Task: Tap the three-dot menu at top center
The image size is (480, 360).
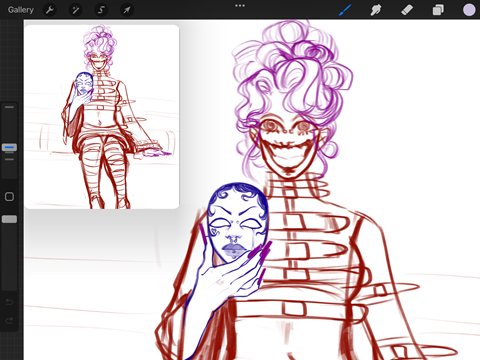Action: coord(240,6)
